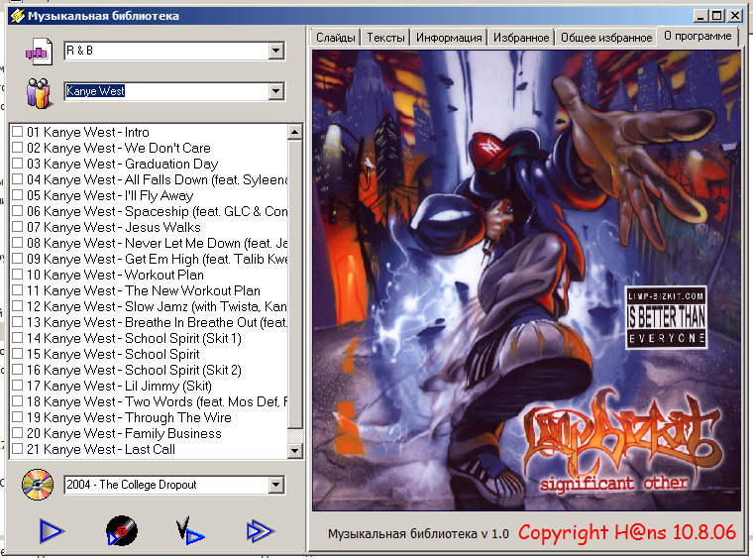Check track 02 We Don't Care
This screenshot has height=560, width=753.
coord(17,148)
